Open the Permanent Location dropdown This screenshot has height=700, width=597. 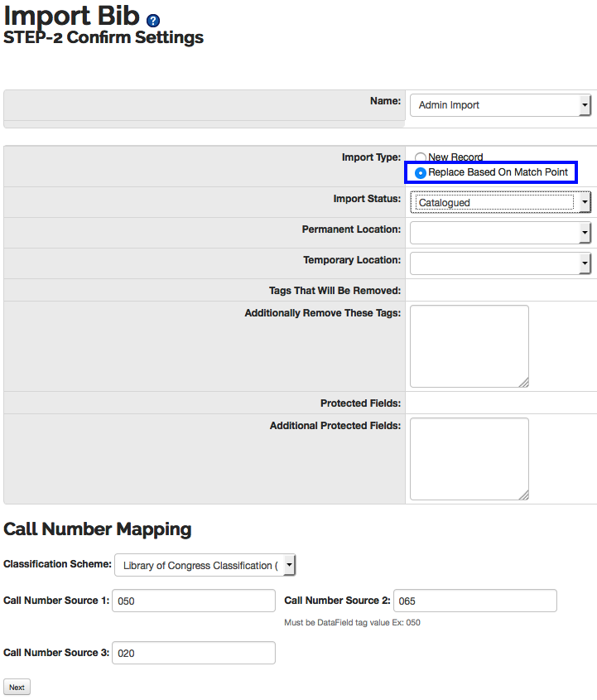[500, 233]
